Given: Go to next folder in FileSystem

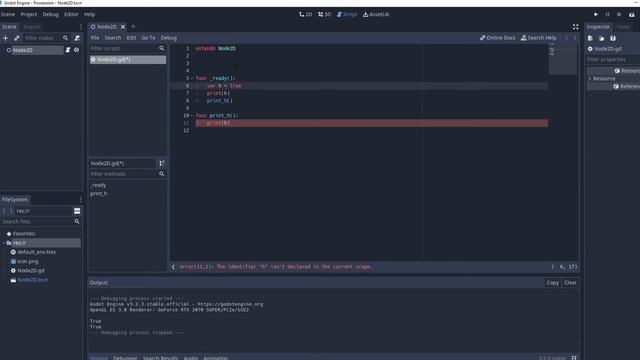Looking at the screenshot, I should (x=11, y=211).
